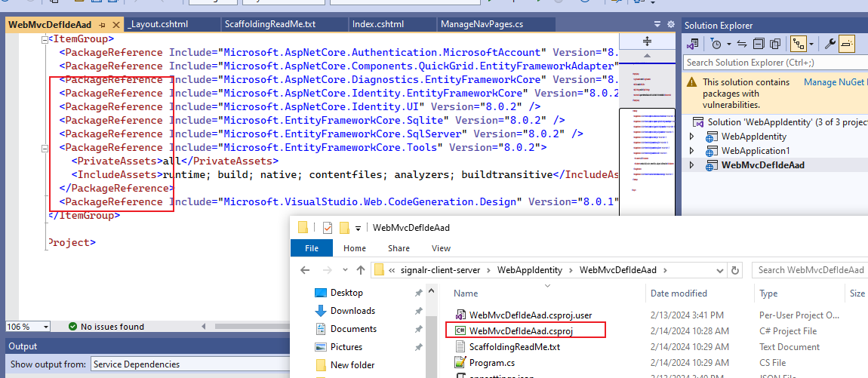Image resolution: width=868 pixels, height=378 pixels.
Task: Expand WebMvcDefIdeAad project node
Action: pos(691,165)
